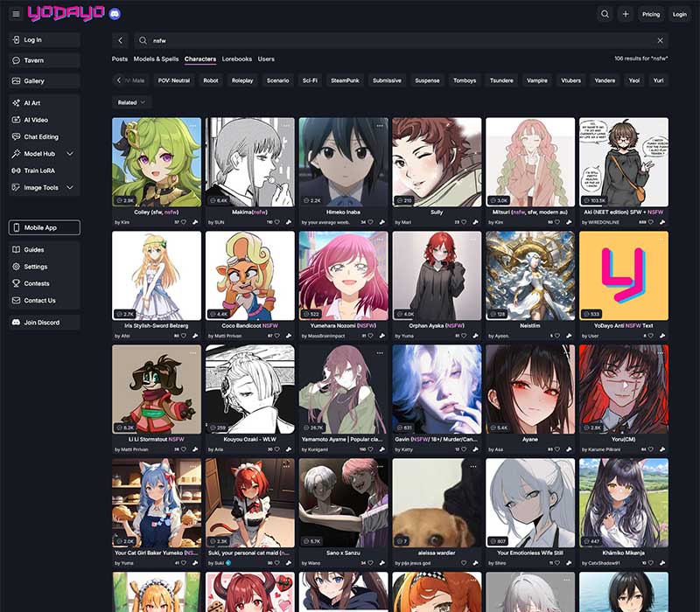
Task: Open Guides in the sidebar
Action: click(x=45, y=250)
